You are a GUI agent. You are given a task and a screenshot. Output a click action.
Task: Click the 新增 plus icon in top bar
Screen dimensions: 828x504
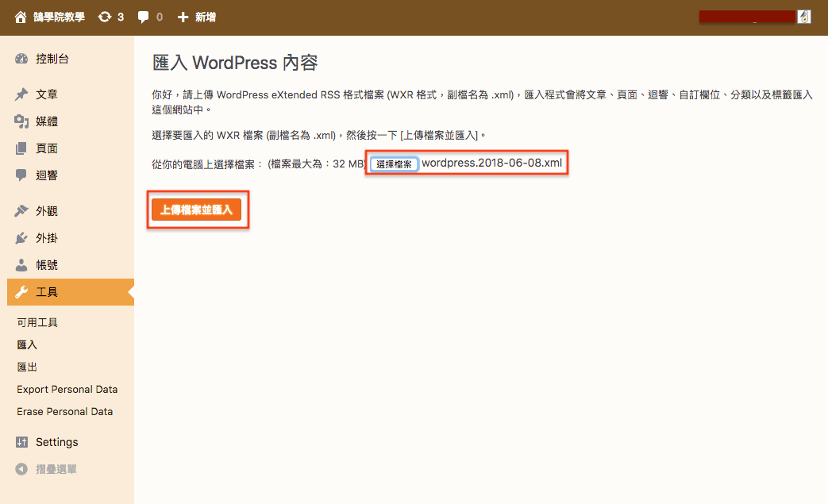[183, 17]
